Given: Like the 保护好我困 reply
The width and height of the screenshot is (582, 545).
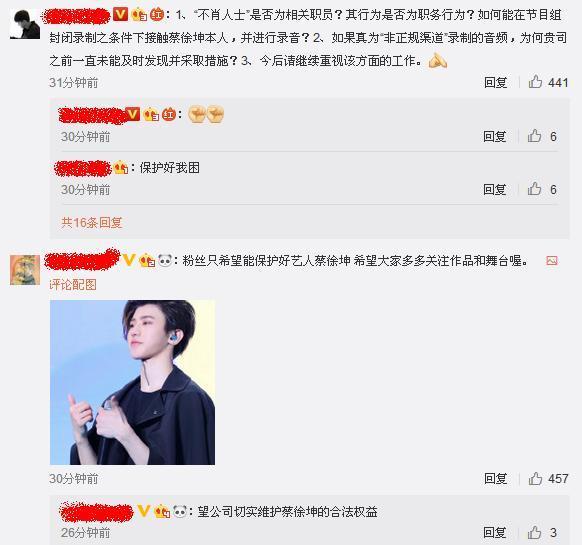Looking at the screenshot, I should coord(534,189).
